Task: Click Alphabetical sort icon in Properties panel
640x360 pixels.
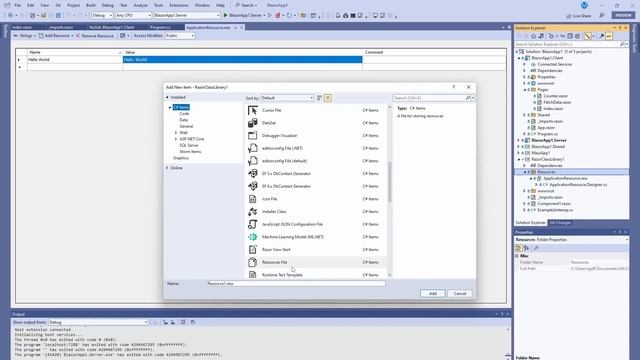Action: click(x=527, y=248)
